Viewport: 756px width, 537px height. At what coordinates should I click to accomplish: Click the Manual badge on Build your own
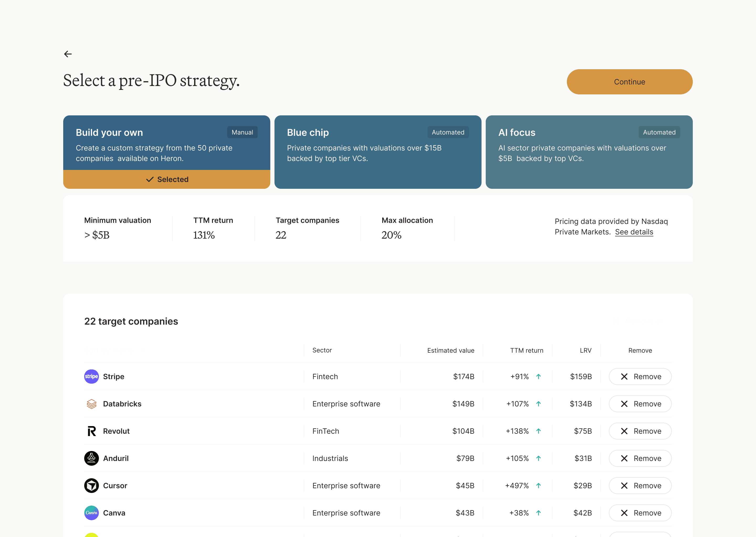pyautogui.click(x=242, y=132)
